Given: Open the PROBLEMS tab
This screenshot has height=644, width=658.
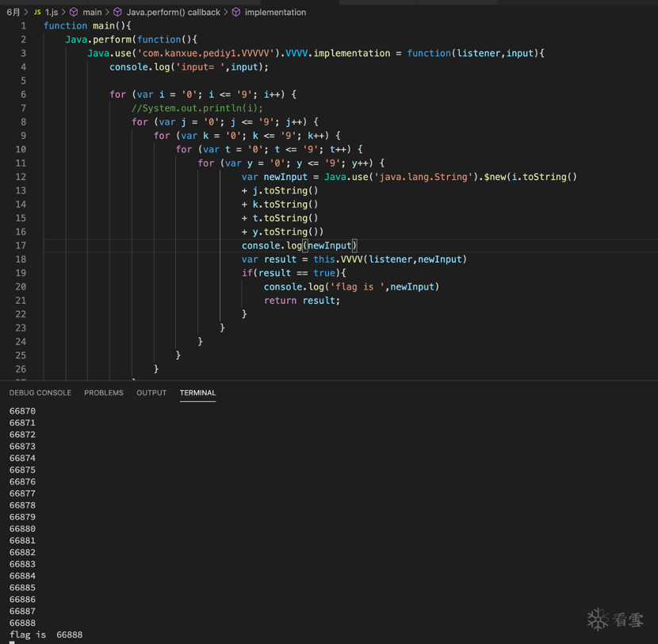Looking at the screenshot, I should tap(104, 393).
